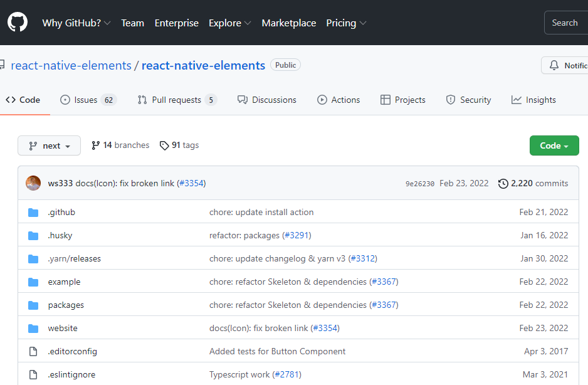This screenshot has height=385, width=588.
Task: Click the folder icon beside website
Action: point(33,329)
